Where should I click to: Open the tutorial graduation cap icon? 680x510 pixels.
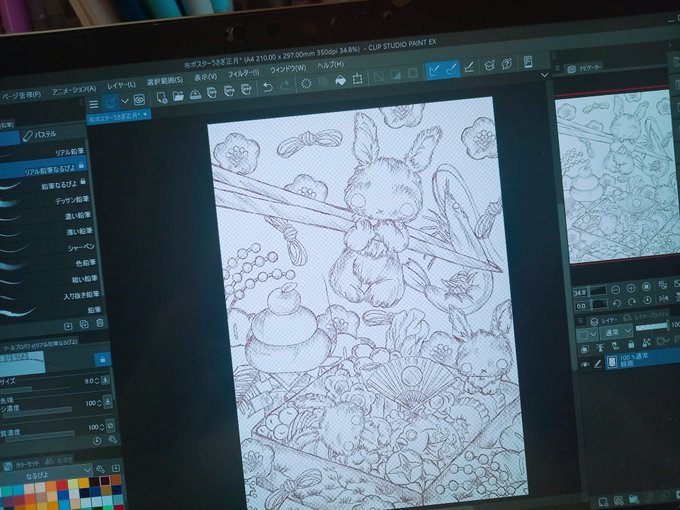coord(489,65)
